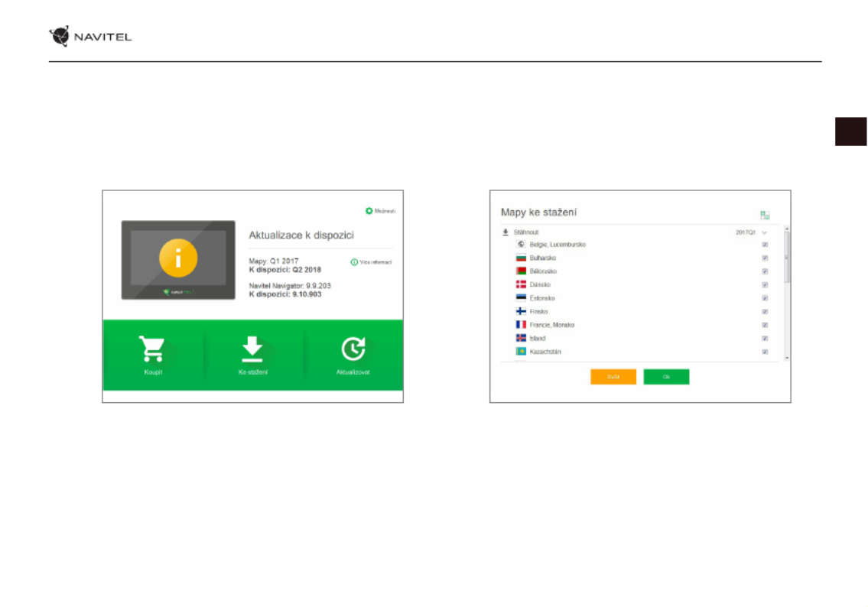Click the Navitel logo in page header
868x607 pixels.
click(90, 36)
